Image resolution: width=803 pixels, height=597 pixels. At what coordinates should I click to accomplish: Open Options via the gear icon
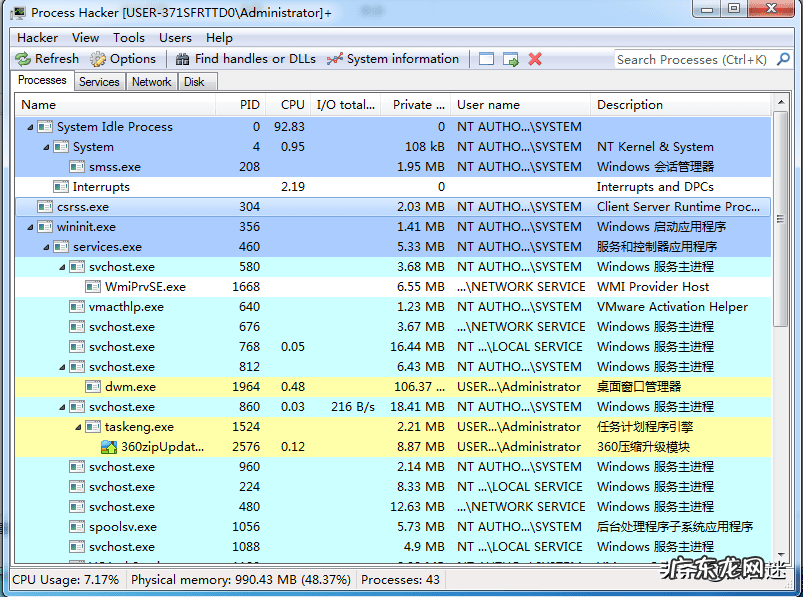click(x=98, y=59)
